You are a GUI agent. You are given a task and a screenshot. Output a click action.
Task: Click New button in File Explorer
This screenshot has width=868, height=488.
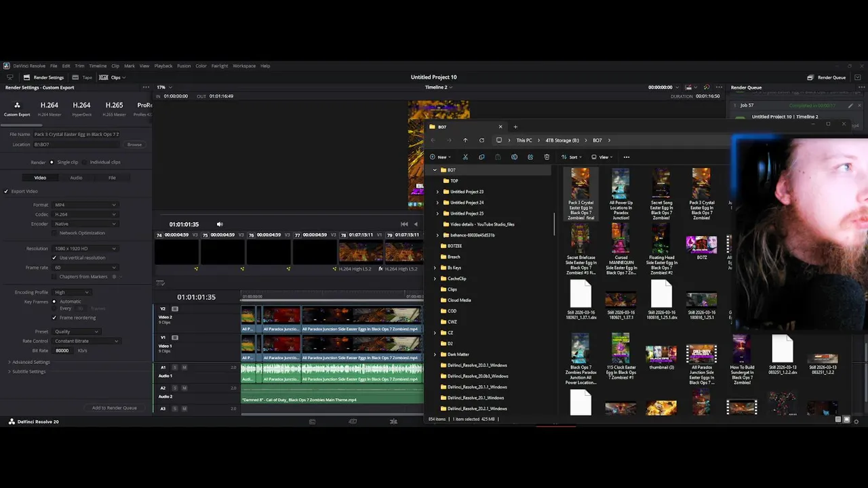440,157
